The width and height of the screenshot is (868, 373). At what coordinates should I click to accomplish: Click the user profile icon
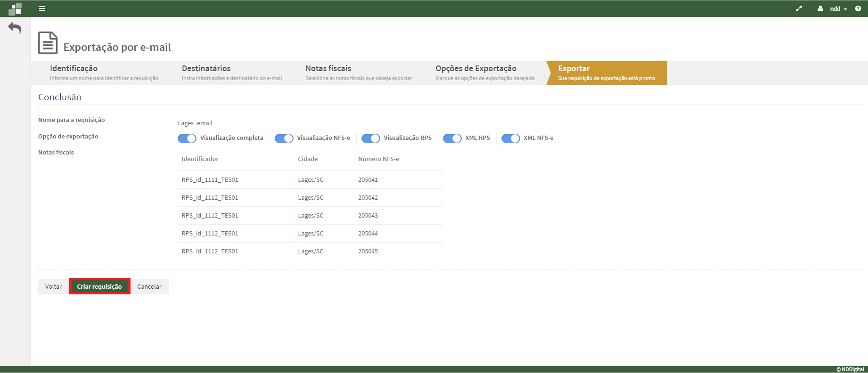tap(820, 8)
